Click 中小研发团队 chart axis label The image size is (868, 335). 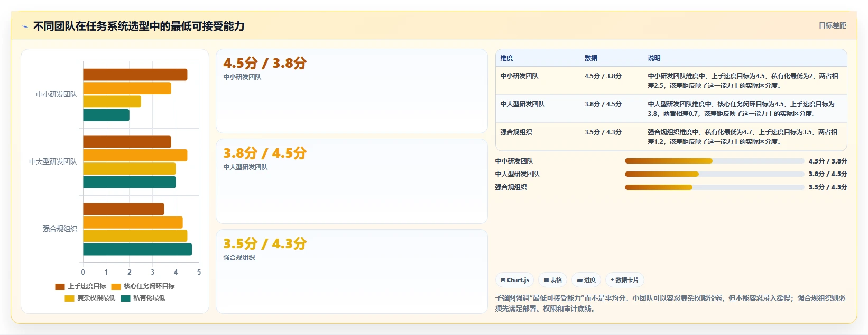coord(57,95)
